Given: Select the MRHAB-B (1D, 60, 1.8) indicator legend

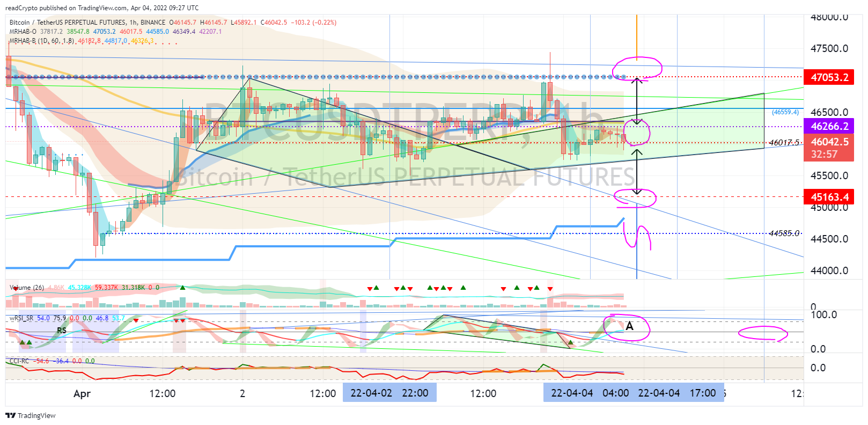Looking at the screenshot, I should click(42, 41).
